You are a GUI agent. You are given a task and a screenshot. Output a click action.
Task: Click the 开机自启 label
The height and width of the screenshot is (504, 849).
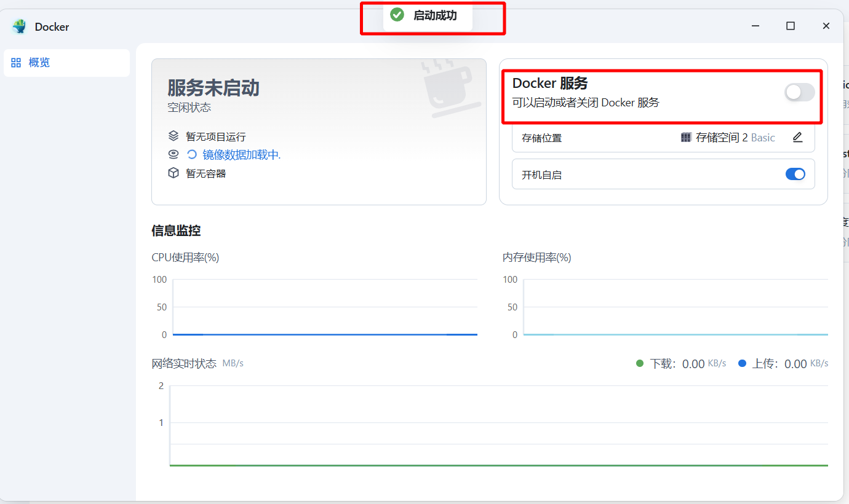coord(542,175)
